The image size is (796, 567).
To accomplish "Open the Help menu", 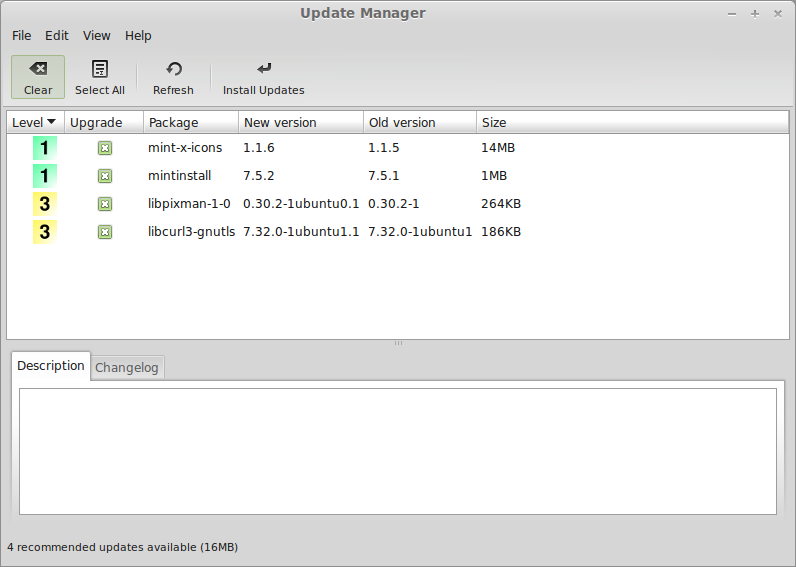I will point(138,36).
